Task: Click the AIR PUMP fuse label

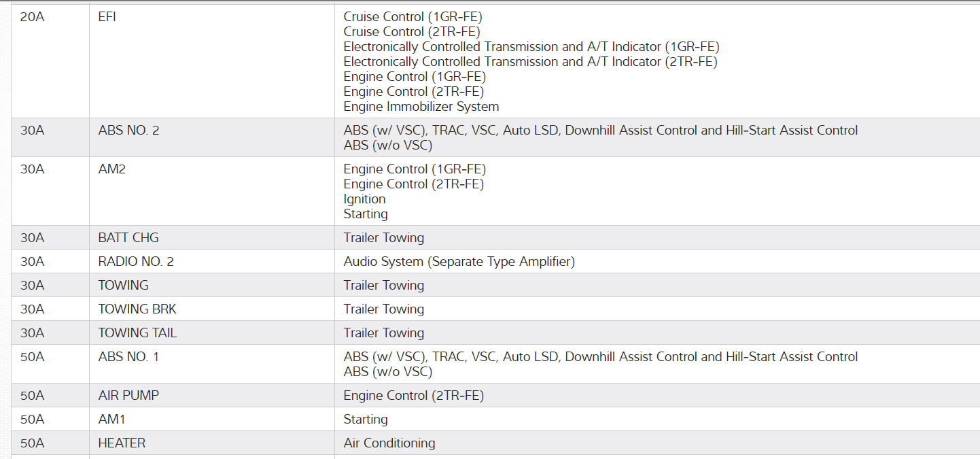Action: (x=128, y=395)
